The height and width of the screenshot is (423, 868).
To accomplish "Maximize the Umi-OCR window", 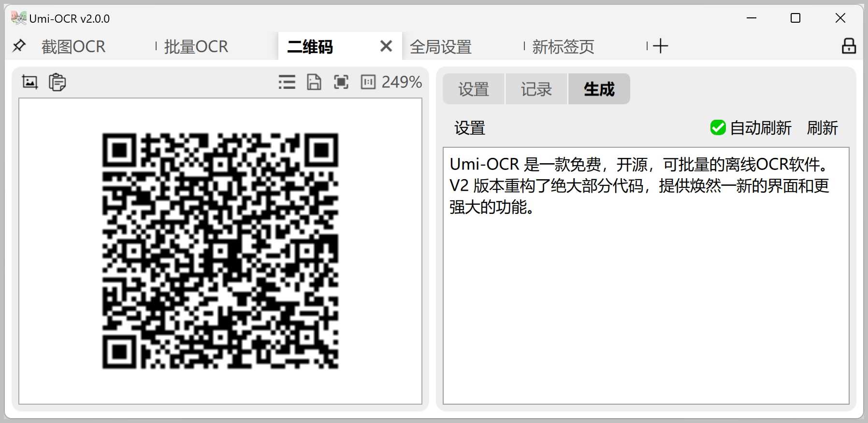I will click(x=796, y=18).
